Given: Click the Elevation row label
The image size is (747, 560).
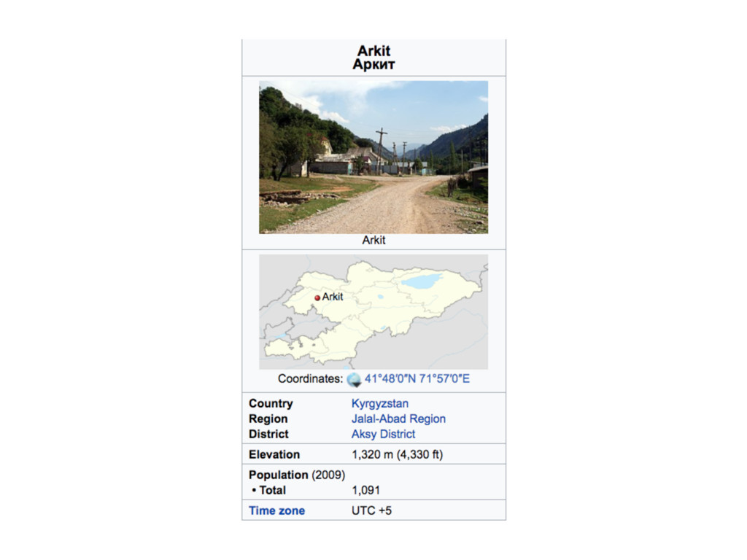Looking at the screenshot, I should click(274, 454).
